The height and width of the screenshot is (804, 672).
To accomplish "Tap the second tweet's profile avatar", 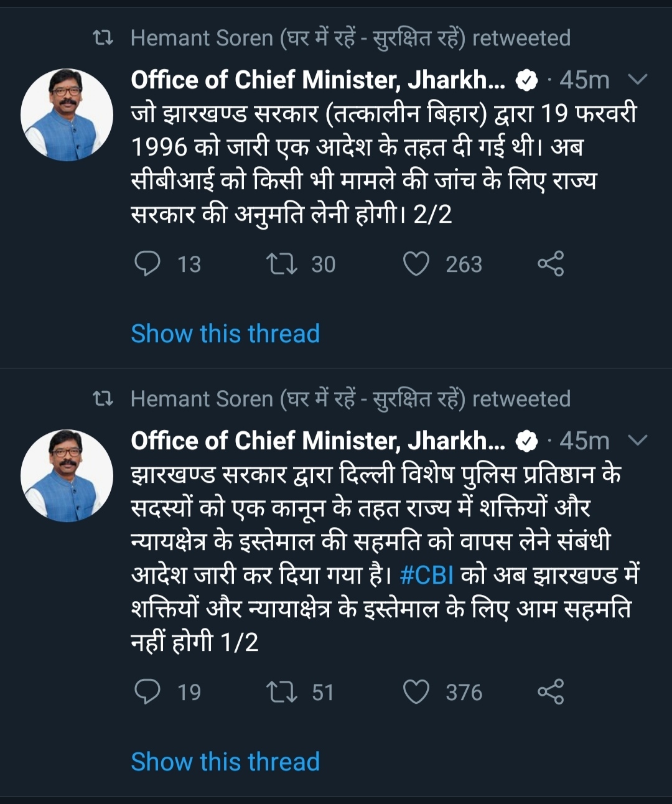I will [67, 476].
